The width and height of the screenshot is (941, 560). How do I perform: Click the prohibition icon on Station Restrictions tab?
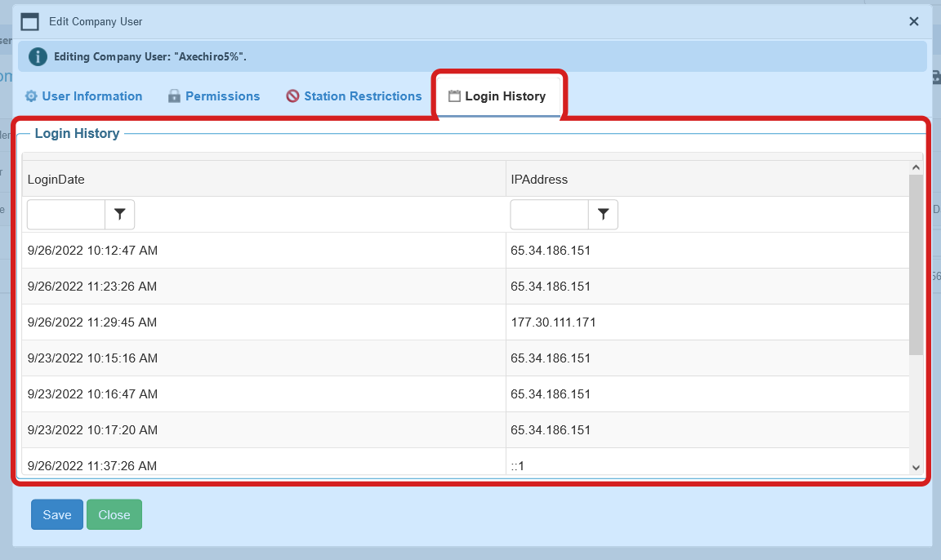292,96
